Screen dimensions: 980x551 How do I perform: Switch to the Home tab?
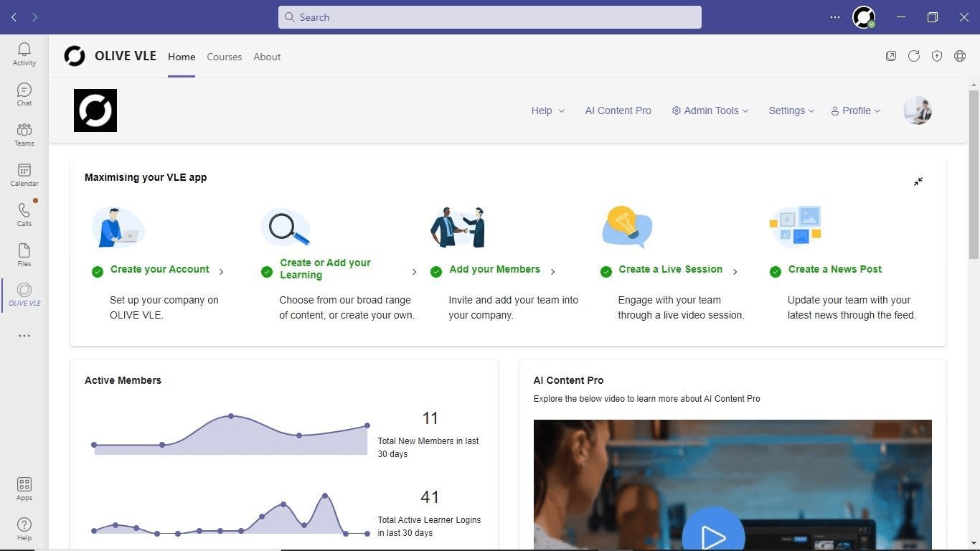(x=182, y=57)
